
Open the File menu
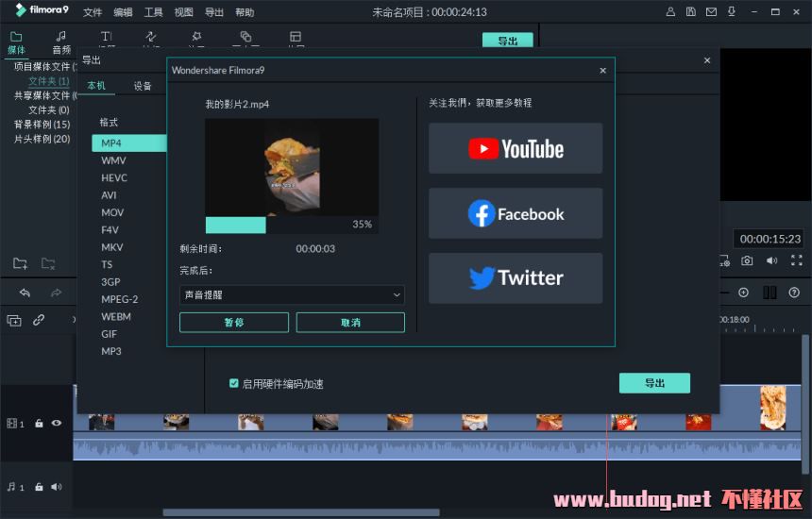(93, 12)
